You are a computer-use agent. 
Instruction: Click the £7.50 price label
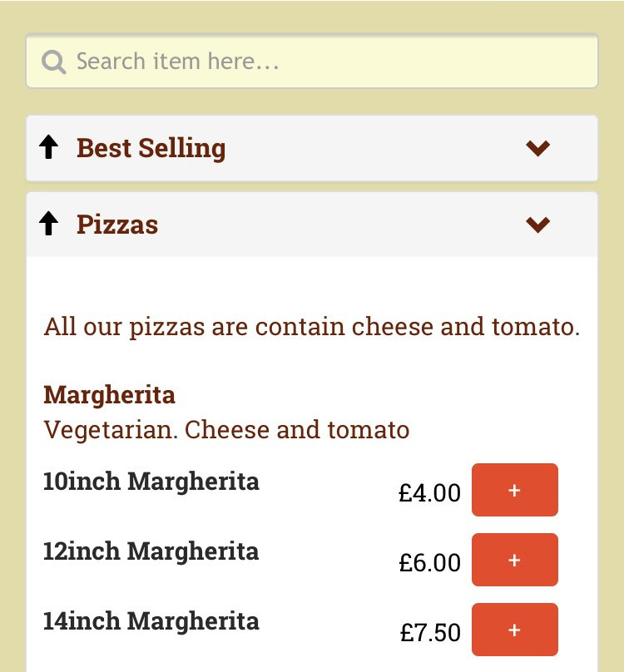[x=430, y=632]
